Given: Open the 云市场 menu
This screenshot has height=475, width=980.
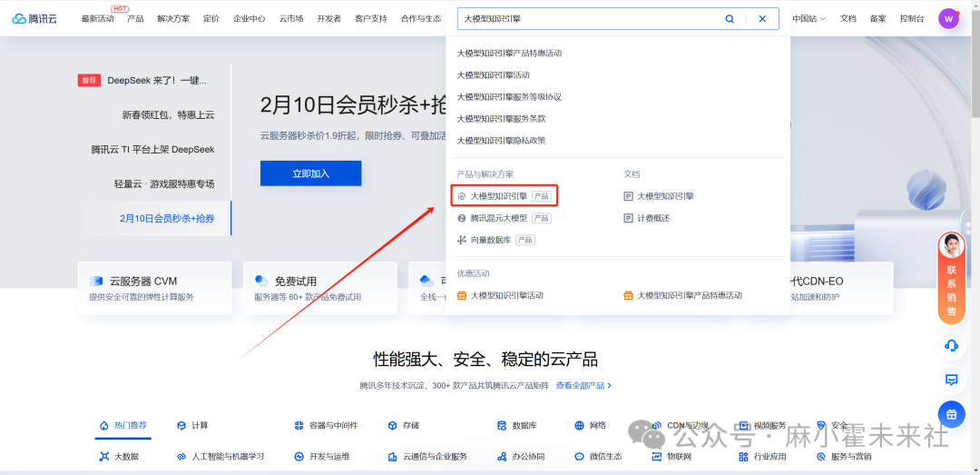Looking at the screenshot, I should click(x=291, y=19).
